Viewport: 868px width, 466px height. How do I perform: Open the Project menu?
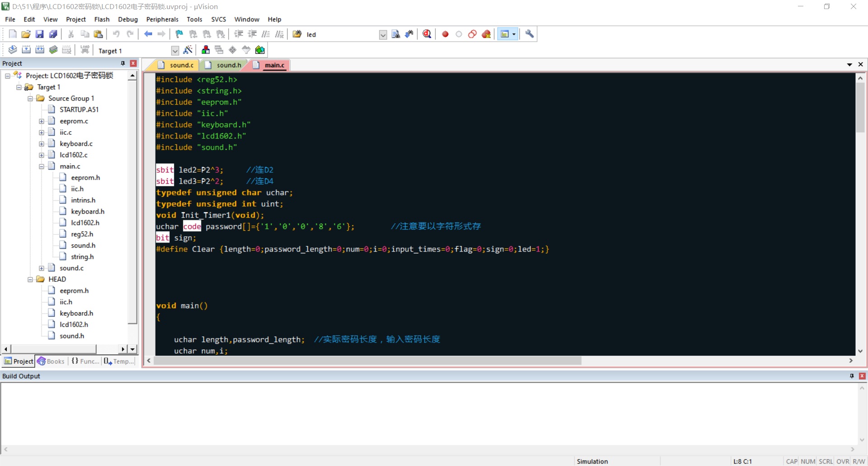coord(75,19)
